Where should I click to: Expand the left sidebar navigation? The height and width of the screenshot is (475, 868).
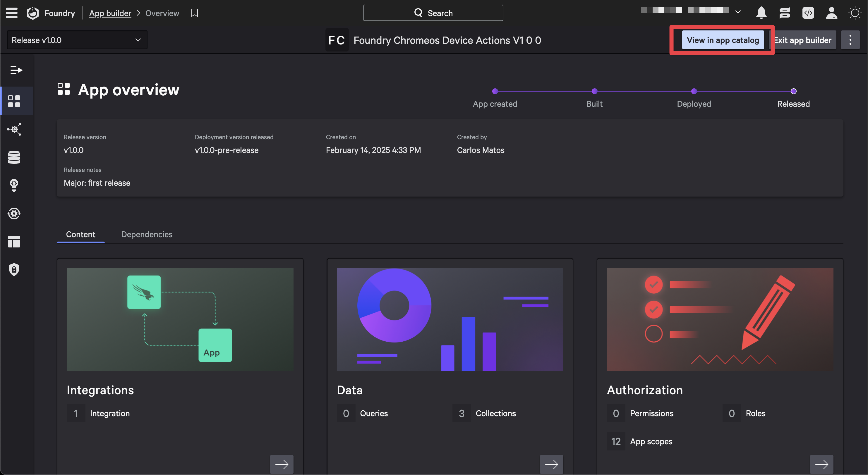16,70
